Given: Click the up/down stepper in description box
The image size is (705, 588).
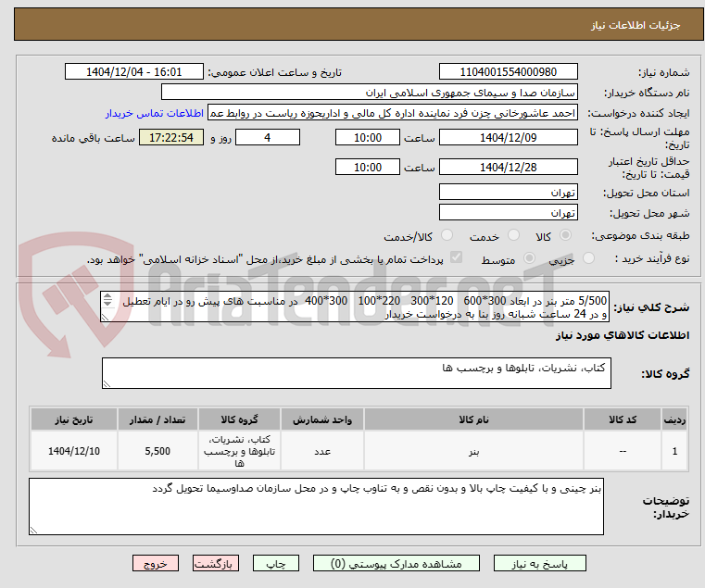Looking at the screenshot, I should 107,299.
